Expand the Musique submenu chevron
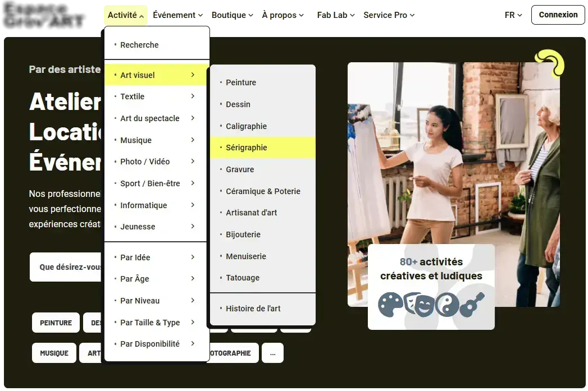Viewport: 588px width, 391px height. click(x=193, y=140)
